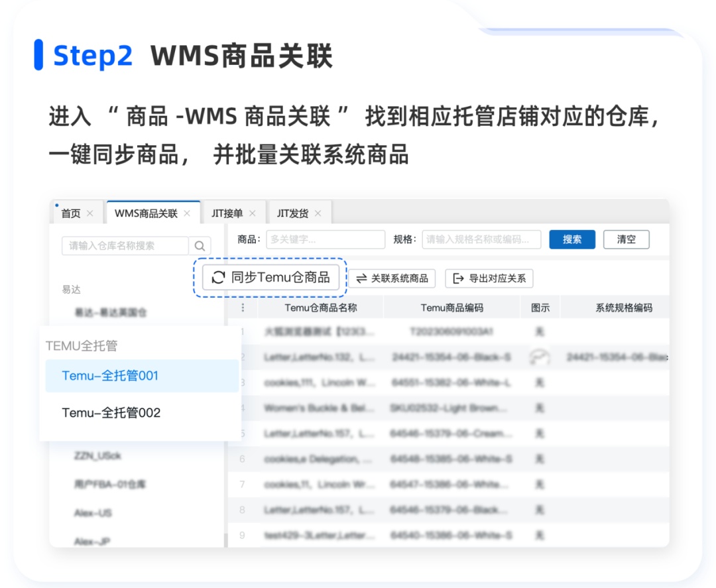716x588 pixels.
Task: Click the warehouse search magnifier icon
Action: tap(200, 246)
